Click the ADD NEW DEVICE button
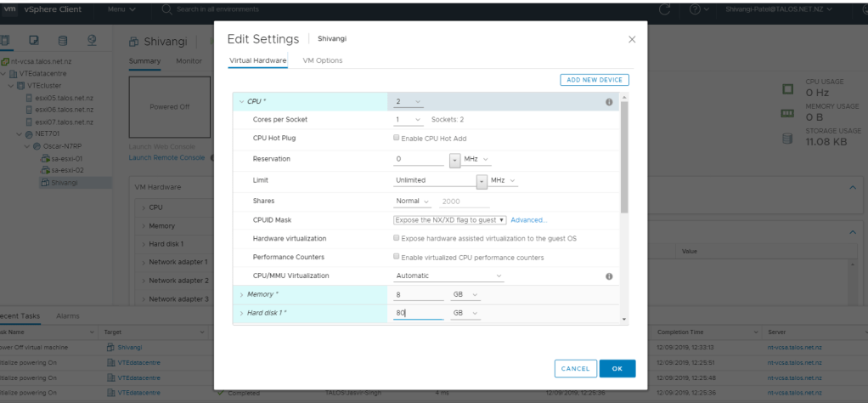 [x=594, y=80]
